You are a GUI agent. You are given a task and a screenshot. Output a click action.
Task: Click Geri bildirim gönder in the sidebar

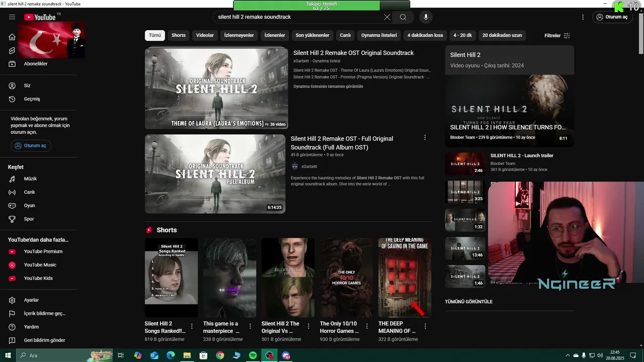[x=44, y=340]
